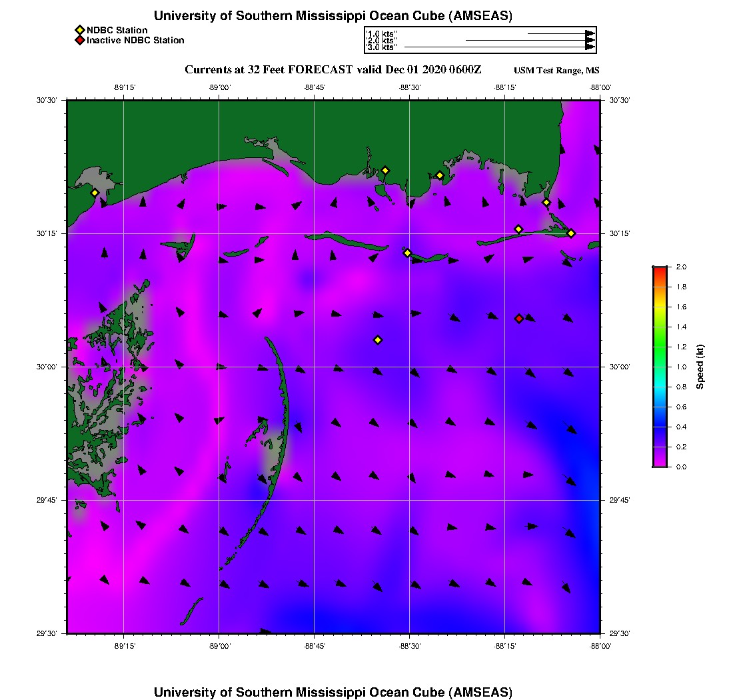Click the 1.0 tick label on the color bar
The image size is (733, 700).
click(682, 367)
